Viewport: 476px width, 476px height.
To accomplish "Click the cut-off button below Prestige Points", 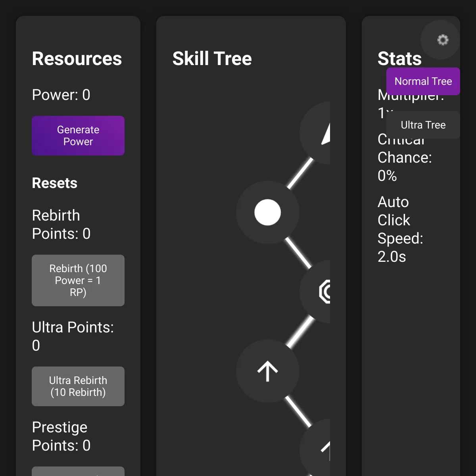I will [x=78, y=471].
